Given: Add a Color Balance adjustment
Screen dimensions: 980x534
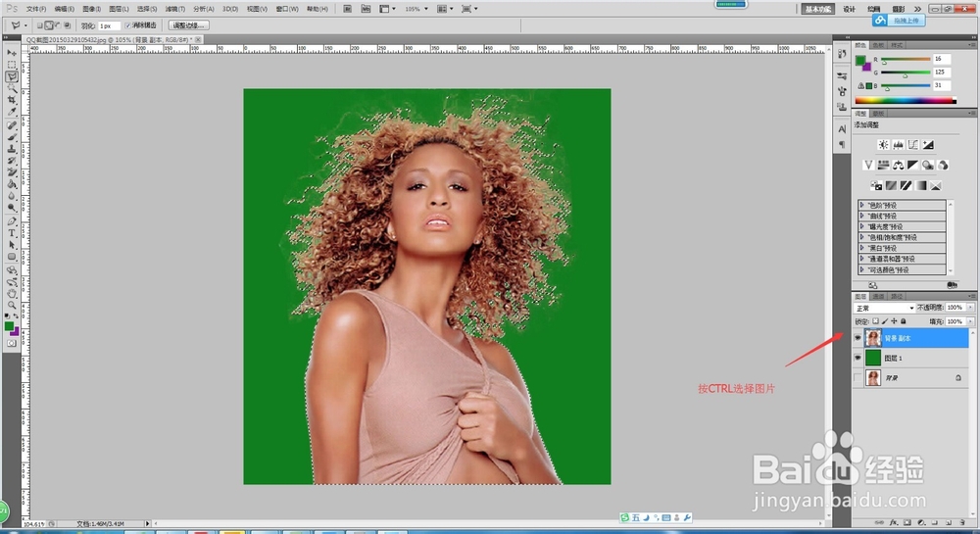Looking at the screenshot, I should [x=898, y=165].
